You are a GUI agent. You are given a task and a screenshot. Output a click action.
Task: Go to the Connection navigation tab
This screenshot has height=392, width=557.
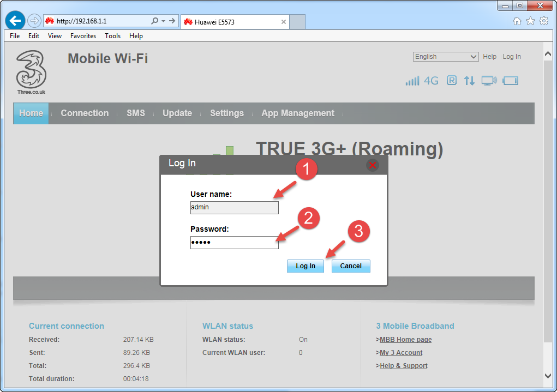(x=85, y=113)
